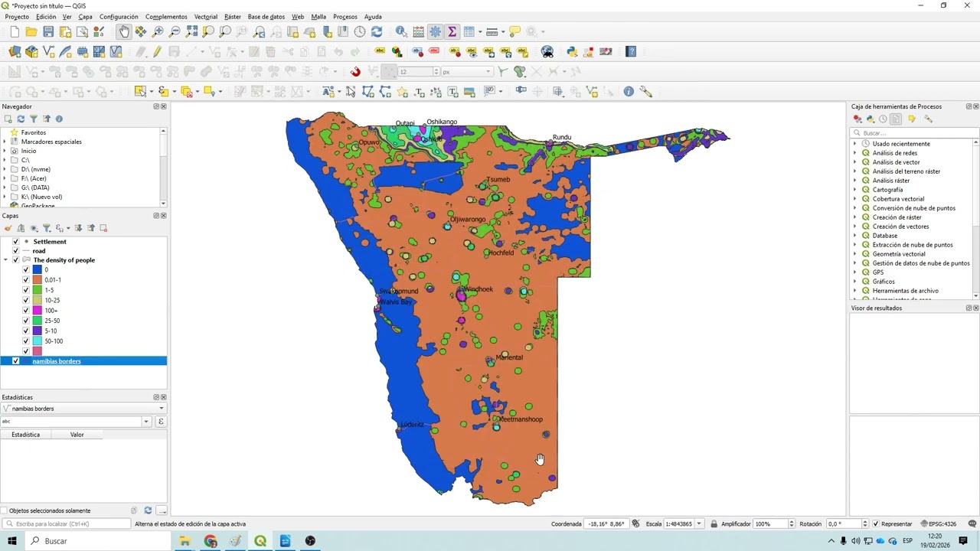
Task: Uncheck the 100+ density class
Action: (x=26, y=311)
